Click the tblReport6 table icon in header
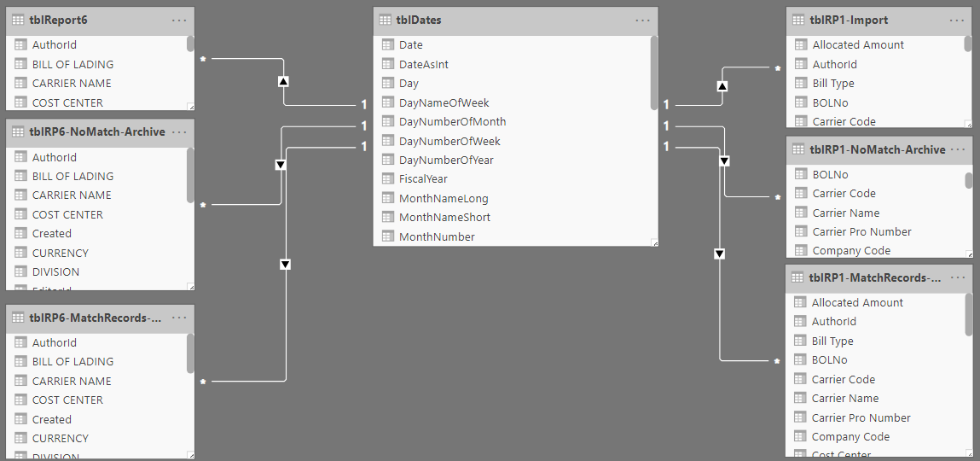 [x=18, y=20]
